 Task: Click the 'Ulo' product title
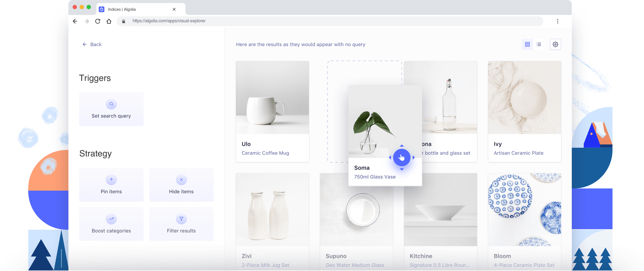246,144
